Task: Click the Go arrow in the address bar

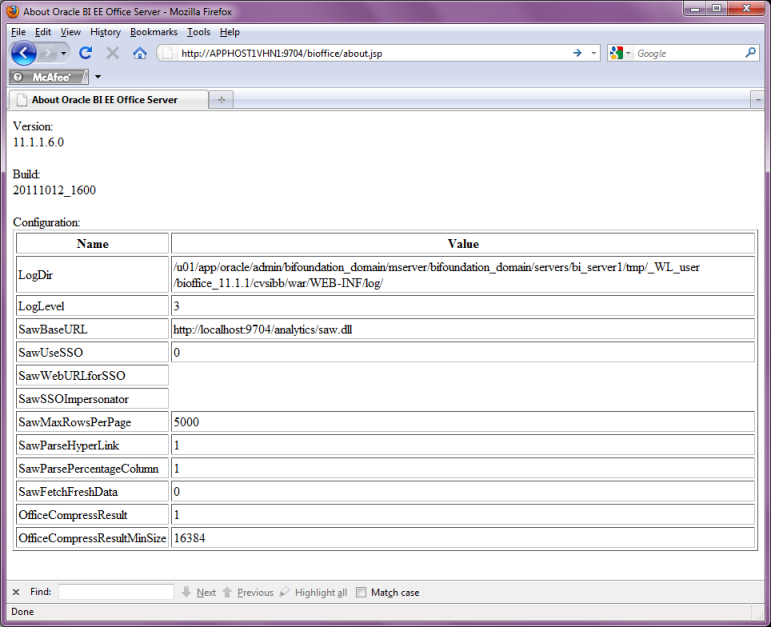Action: click(x=577, y=53)
